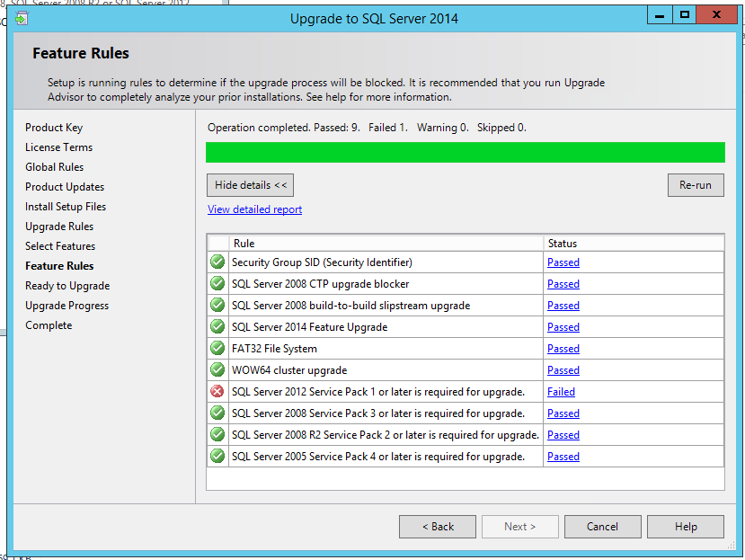Select the Global Rules step
Image resolution: width=745 pixels, height=560 pixels.
(54, 167)
